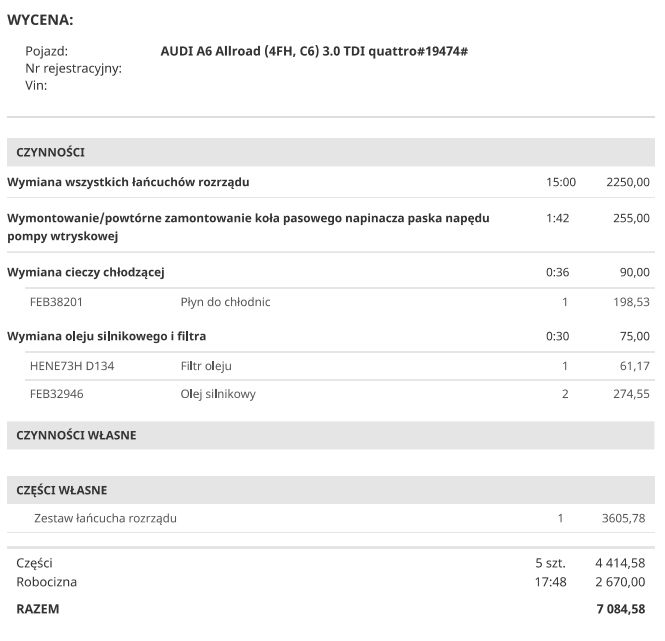Select row 'Wymiana oleju silnikowego i filtra'
This screenshot has height=641, width=665.
331,336
